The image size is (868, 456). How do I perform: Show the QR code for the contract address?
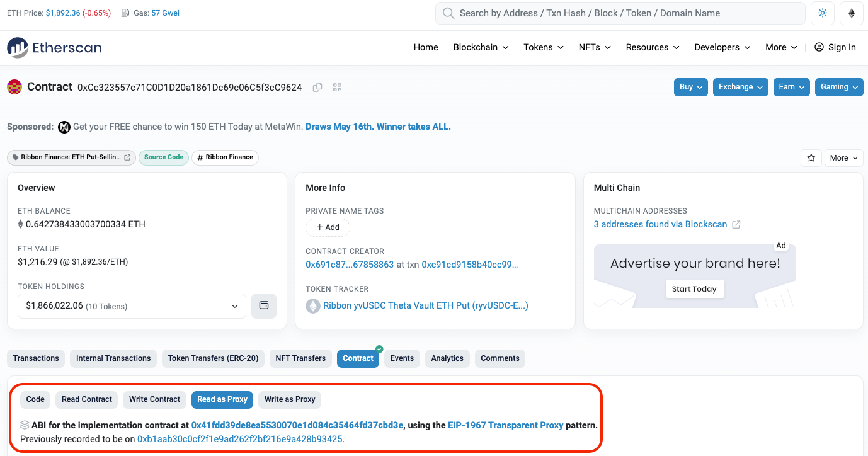(337, 88)
